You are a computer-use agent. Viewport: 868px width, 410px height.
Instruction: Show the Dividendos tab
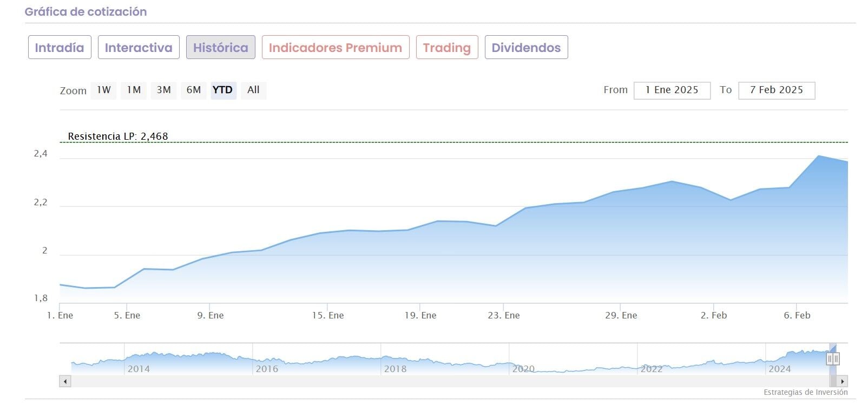(526, 48)
